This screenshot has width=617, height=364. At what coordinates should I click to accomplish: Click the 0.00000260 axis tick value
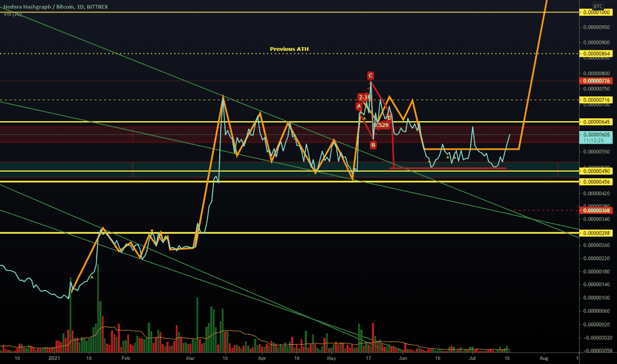point(596,245)
